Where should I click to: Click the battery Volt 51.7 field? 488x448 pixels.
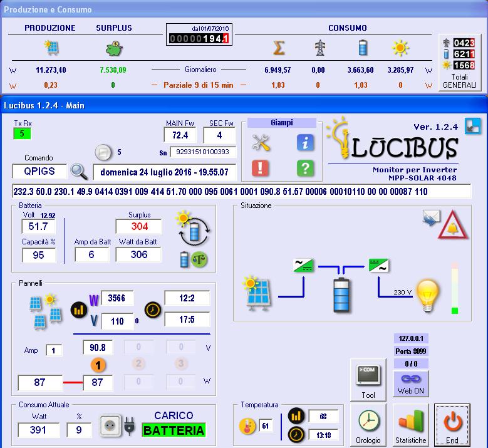[38, 226]
